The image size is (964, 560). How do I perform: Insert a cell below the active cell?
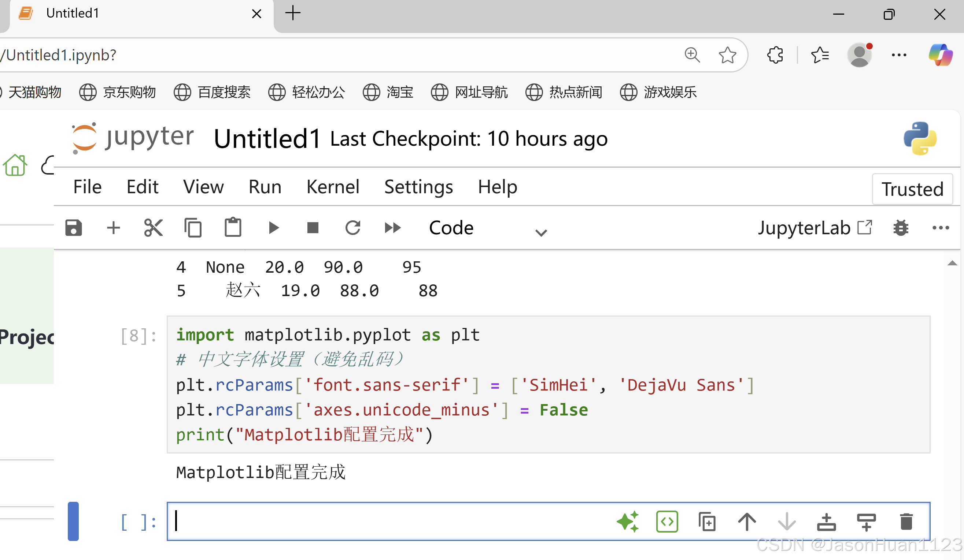867,522
